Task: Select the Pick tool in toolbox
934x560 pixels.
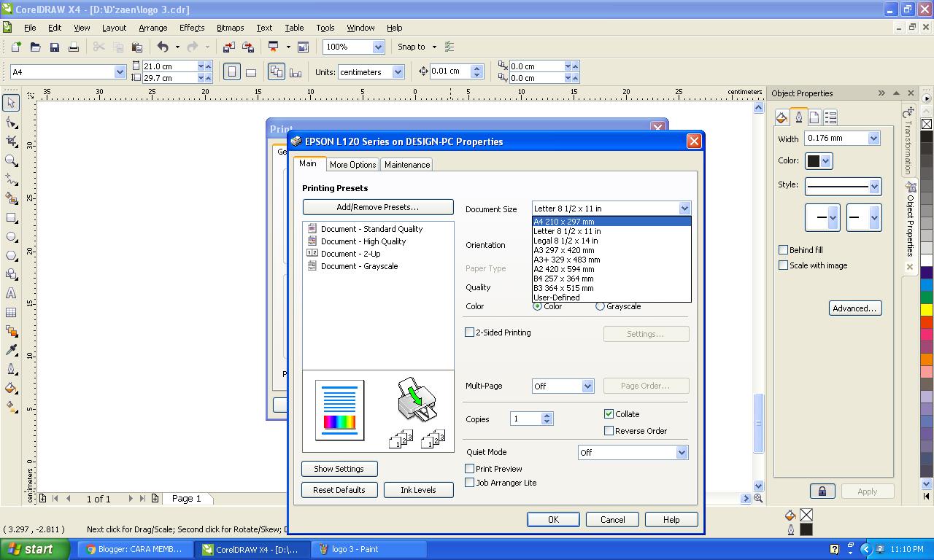Action: (x=11, y=103)
